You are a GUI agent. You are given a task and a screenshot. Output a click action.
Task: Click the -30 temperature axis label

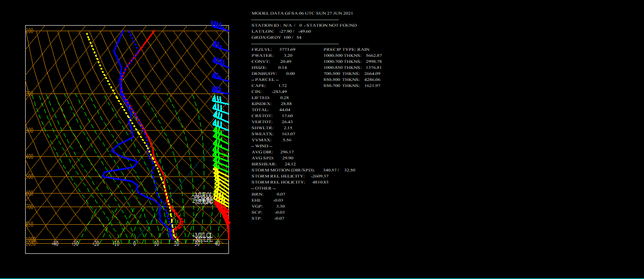point(75,244)
